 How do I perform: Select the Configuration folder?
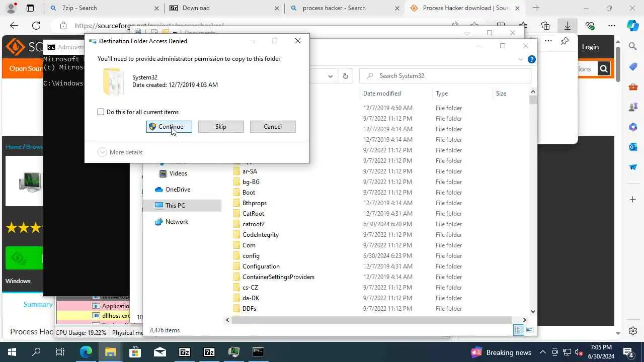[x=261, y=266]
